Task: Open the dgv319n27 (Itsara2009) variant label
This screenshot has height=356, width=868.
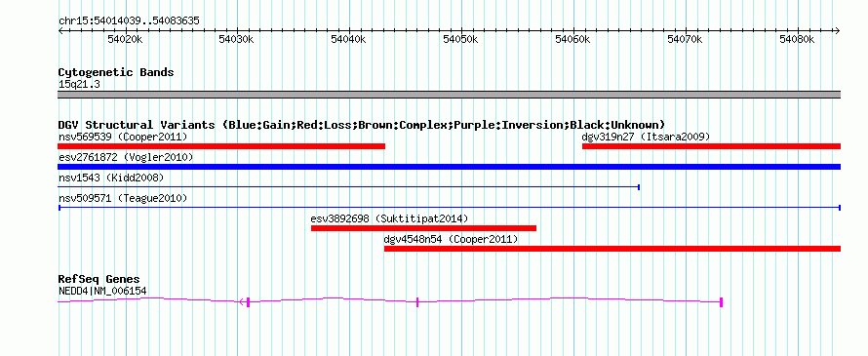Action: [646, 137]
